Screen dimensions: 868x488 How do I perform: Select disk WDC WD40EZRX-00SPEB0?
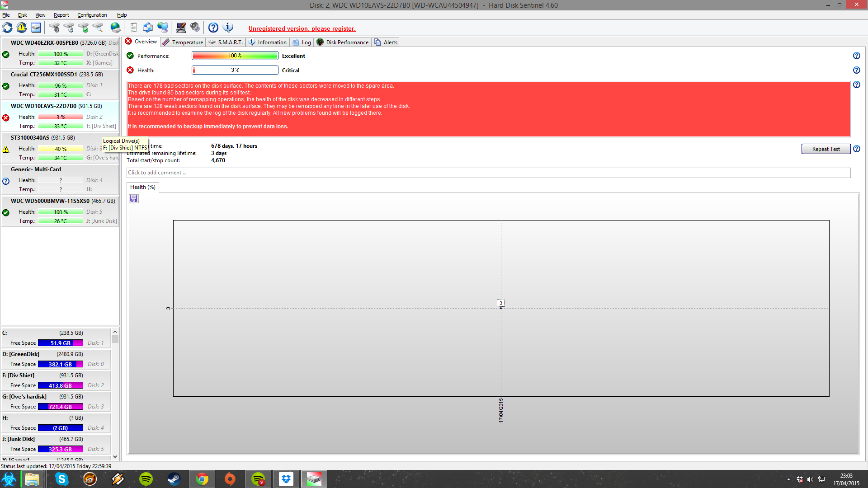(x=60, y=52)
